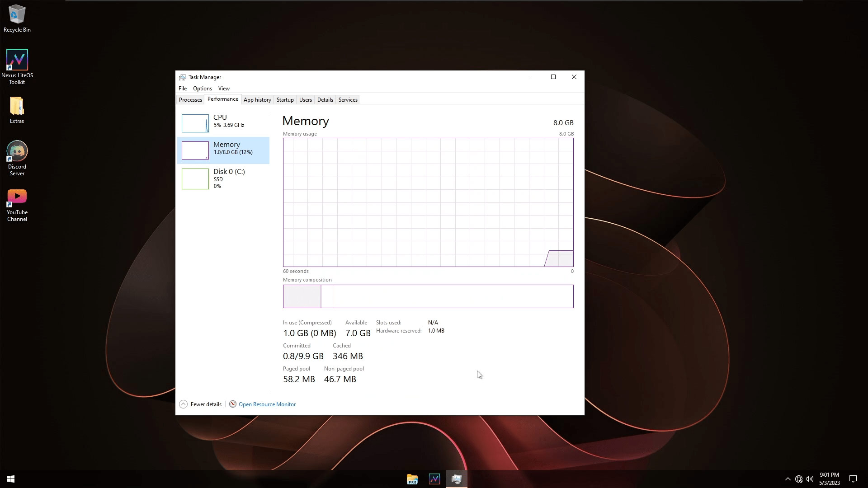
Task: Open the Recycle Bin desktop icon
Action: [17, 19]
